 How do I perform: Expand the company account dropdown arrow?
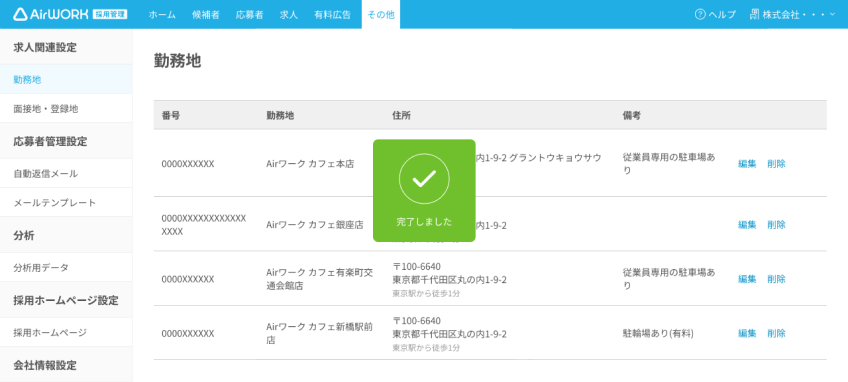click(832, 15)
